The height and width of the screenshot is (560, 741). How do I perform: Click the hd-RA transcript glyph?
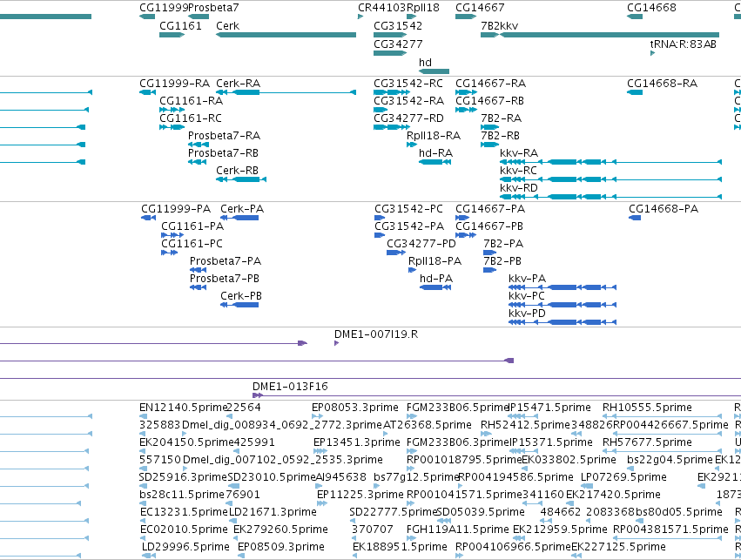coord(434,162)
